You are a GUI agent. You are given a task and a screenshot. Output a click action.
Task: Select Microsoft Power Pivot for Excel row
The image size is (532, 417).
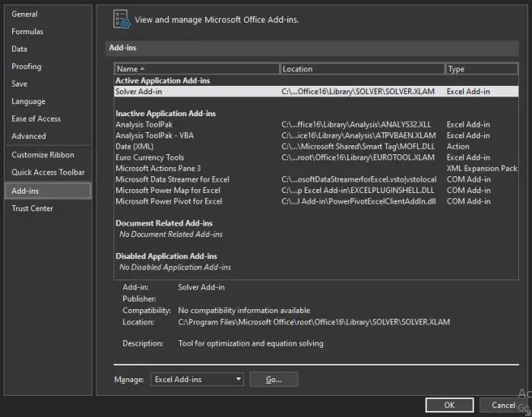click(316, 201)
